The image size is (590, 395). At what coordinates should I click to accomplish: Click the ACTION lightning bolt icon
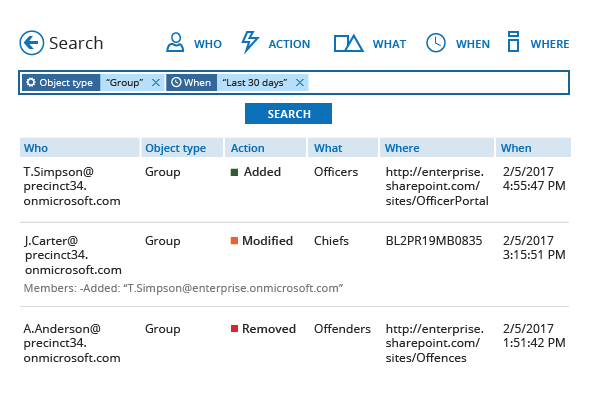tap(250, 42)
